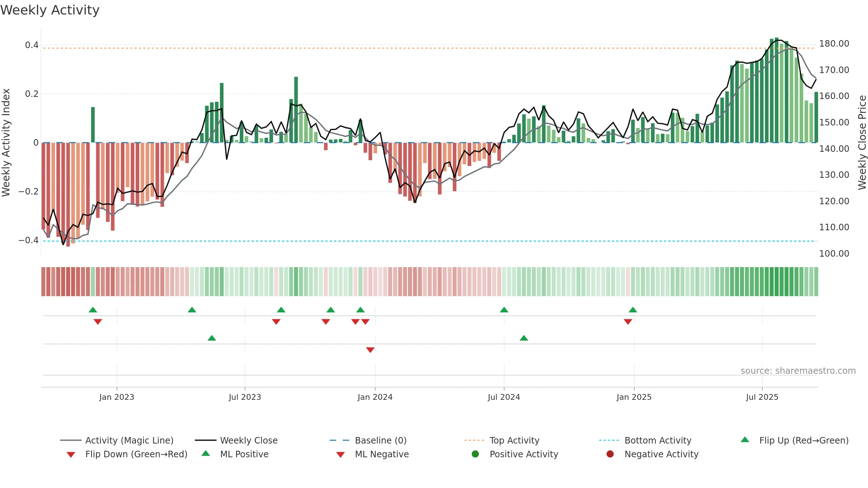Viewport: 868px width, 488px height.
Task: Click the 150.00 price axis label
Action: click(x=834, y=123)
